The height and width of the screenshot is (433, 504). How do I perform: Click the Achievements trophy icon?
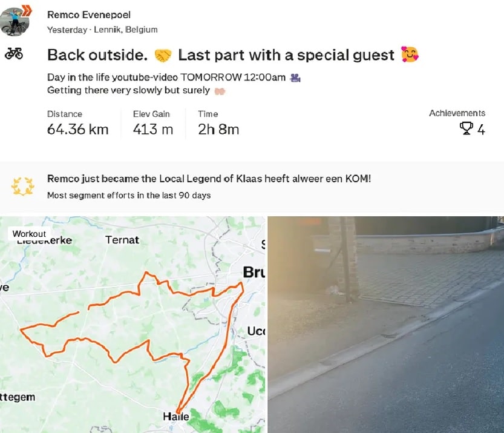pyautogui.click(x=466, y=128)
